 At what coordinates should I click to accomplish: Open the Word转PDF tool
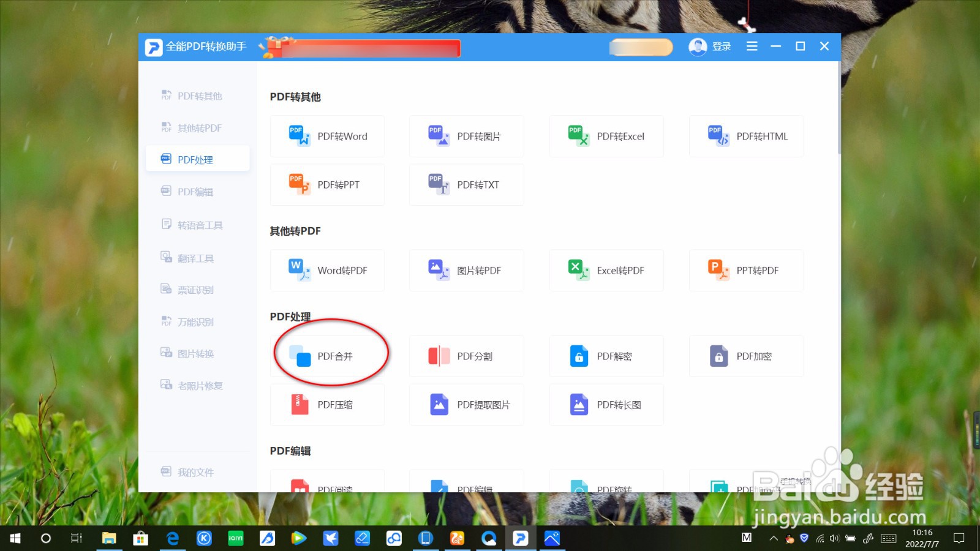pos(327,270)
